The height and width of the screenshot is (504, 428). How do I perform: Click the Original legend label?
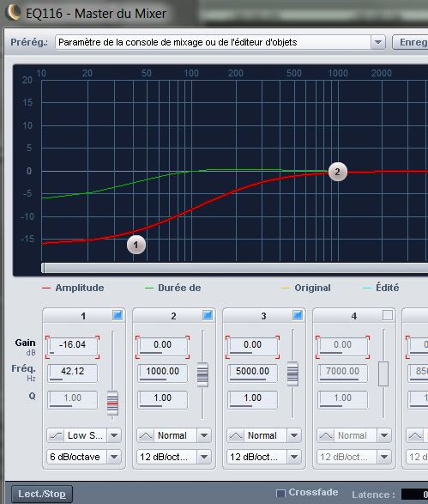312,288
